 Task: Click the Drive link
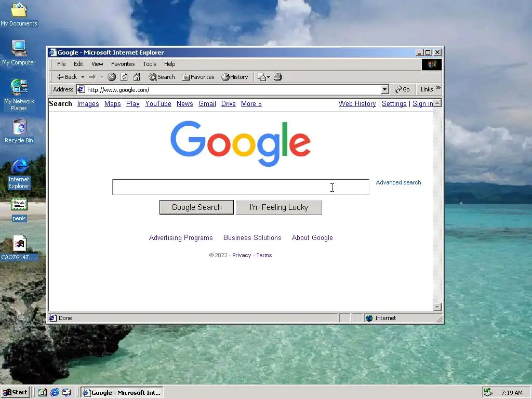click(x=229, y=104)
